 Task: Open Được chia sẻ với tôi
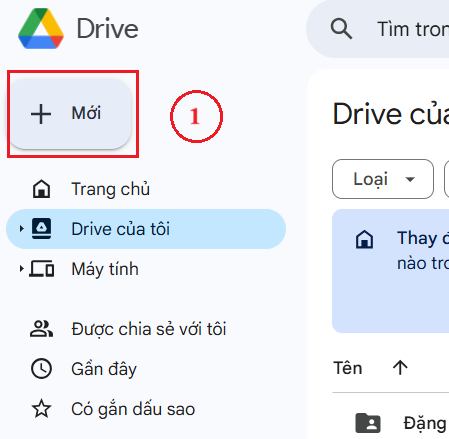coord(146,329)
